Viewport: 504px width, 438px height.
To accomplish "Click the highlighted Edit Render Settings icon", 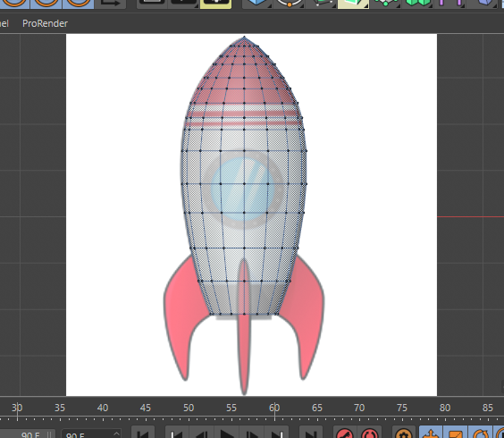I will click(215, 4).
